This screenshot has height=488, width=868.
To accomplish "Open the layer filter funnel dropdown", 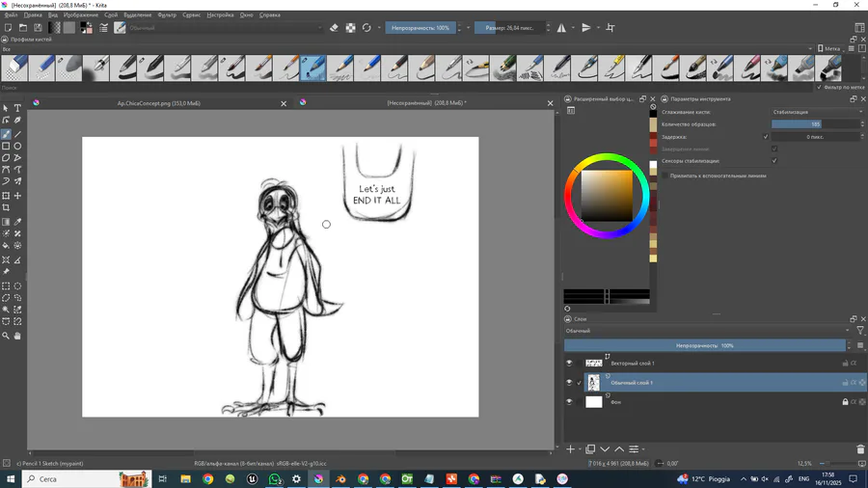I will click(x=860, y=331).
